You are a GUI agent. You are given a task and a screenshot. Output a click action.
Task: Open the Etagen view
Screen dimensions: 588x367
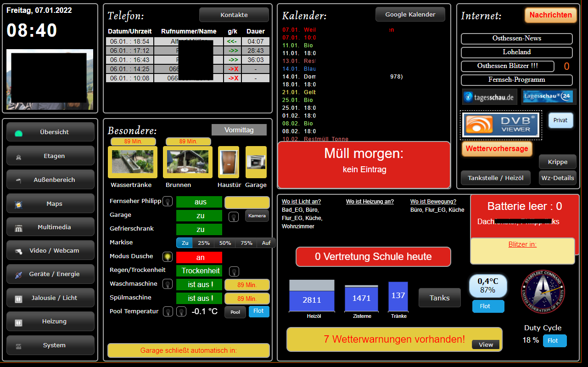(x=50, y=156)
